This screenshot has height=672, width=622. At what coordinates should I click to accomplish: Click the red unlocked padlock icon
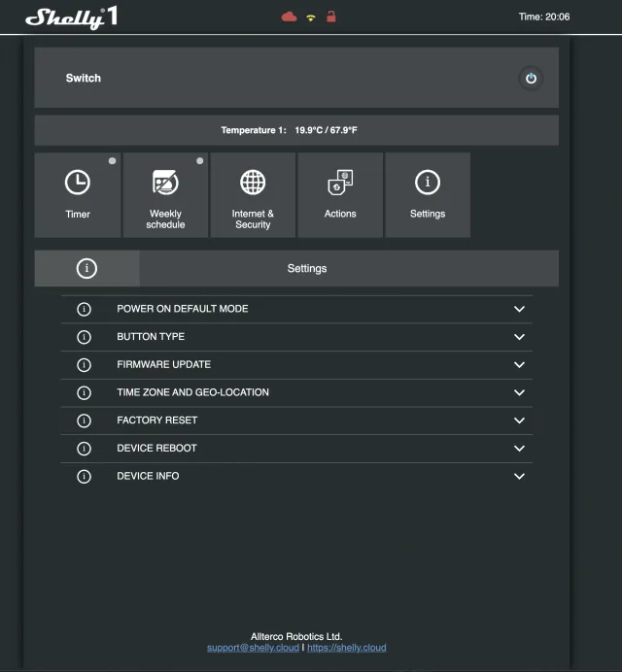[331, 17]
